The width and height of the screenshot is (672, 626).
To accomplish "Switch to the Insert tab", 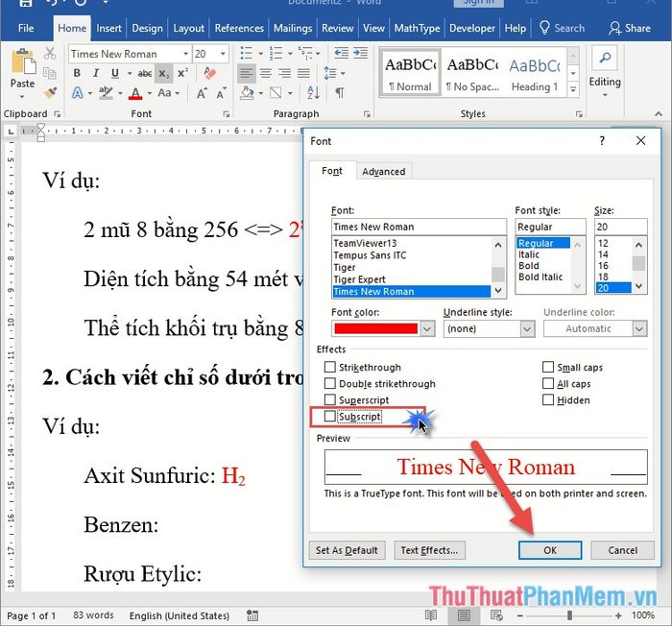I will pyautogui.click(x=108, y=28).
